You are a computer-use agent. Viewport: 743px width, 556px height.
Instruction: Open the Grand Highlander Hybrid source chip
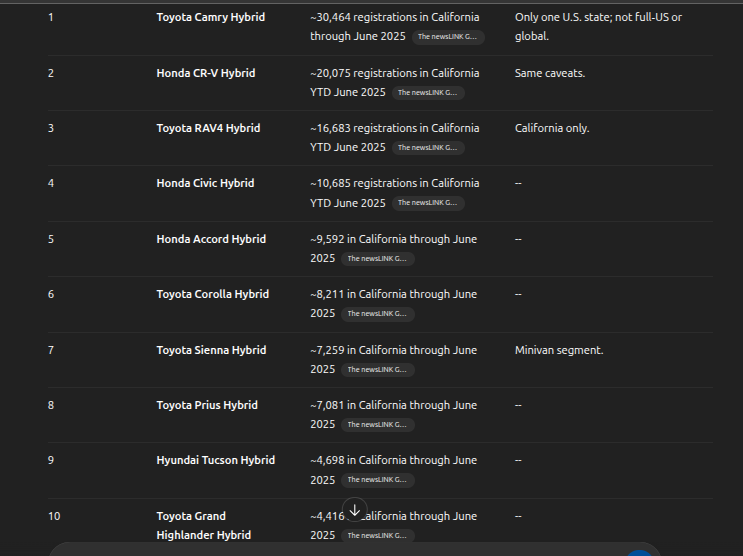(378, 536)
